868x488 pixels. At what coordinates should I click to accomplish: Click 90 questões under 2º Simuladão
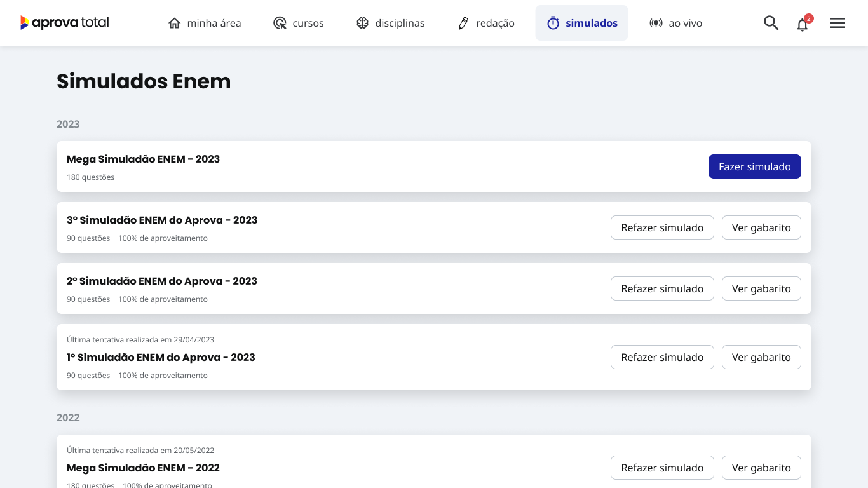(x=88, y=299)
